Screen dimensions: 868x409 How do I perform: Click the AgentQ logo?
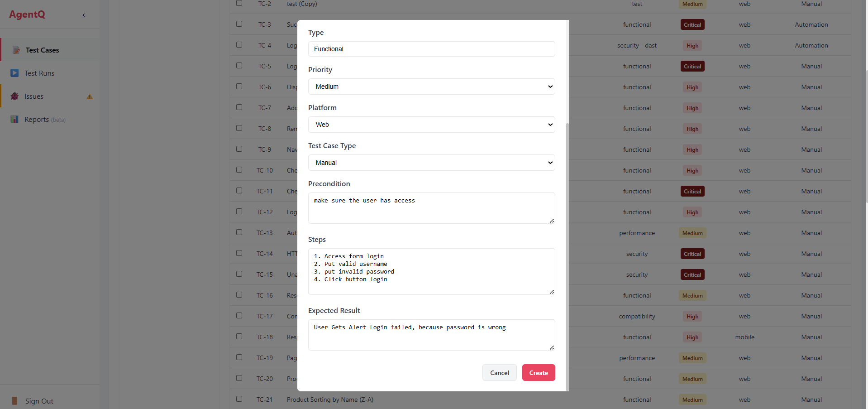[x=27, y=14]
